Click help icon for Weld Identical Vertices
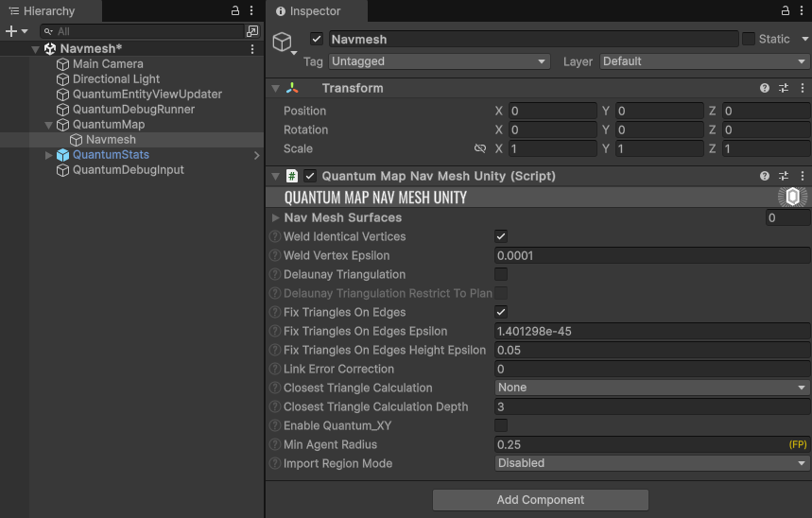The image size is (812, 518). coord(275,236)
